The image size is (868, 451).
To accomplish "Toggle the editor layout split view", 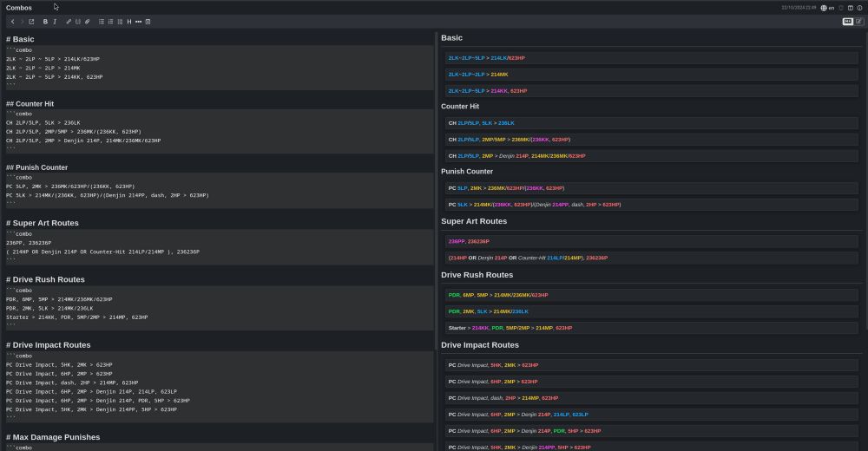I will point(851,8).
